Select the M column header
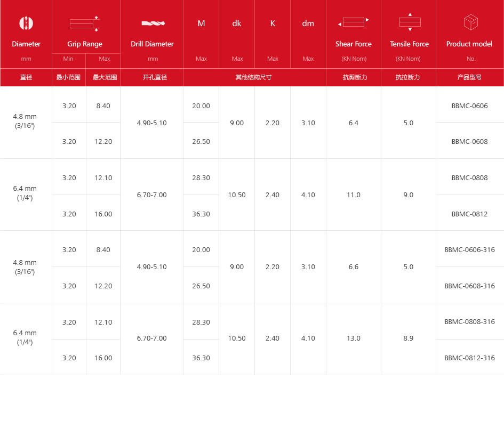Viewport: 504px width, 436px height. (x=201, y=23)
